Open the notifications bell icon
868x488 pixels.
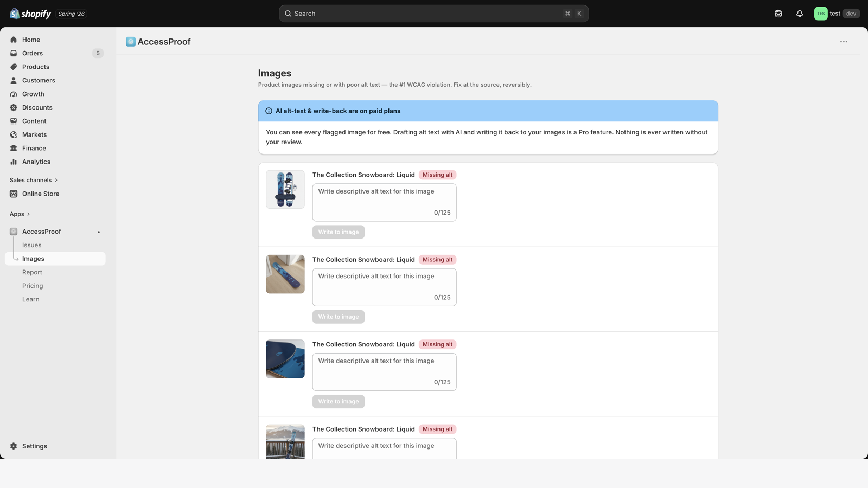point(800,14)
